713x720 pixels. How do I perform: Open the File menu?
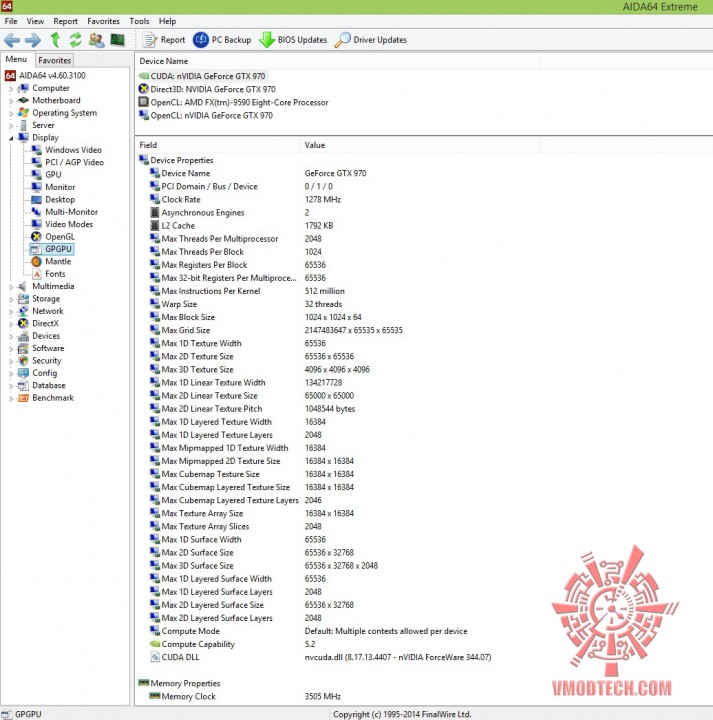pos(11,21)
